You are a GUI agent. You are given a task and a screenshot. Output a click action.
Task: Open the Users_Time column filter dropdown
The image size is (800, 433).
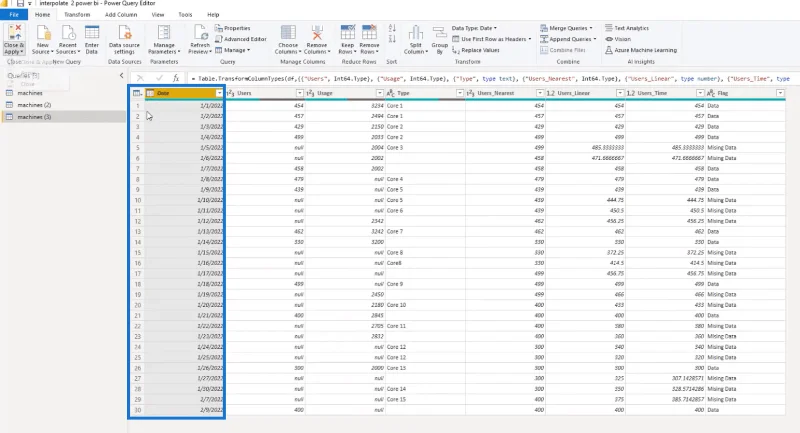[x=700, y=93]
